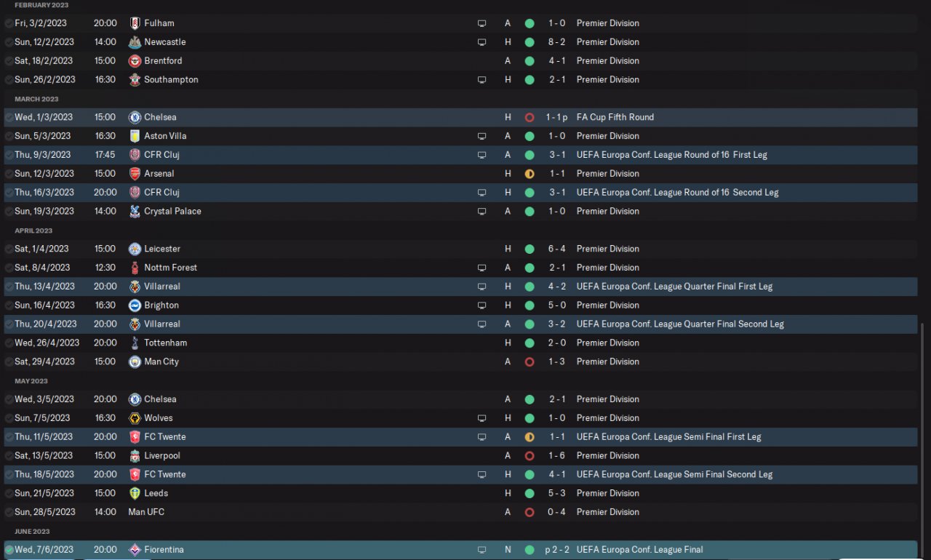Click the TV broadcast icon on the Southampton row
The image size is (931, 560).
click(482, 80)
